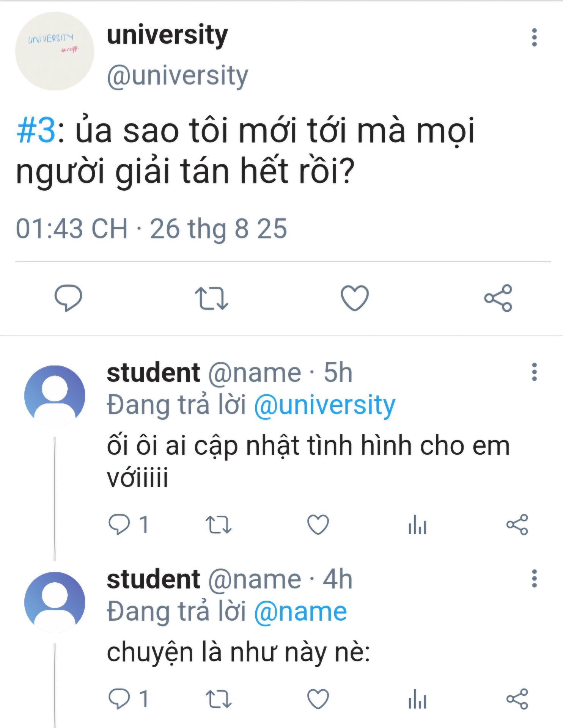View analytics of the 5h reply
563x728 pixels.
point(417,524)
